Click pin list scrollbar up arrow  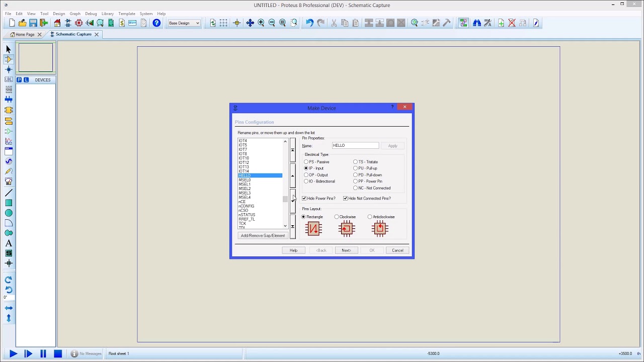pos(285,141)
